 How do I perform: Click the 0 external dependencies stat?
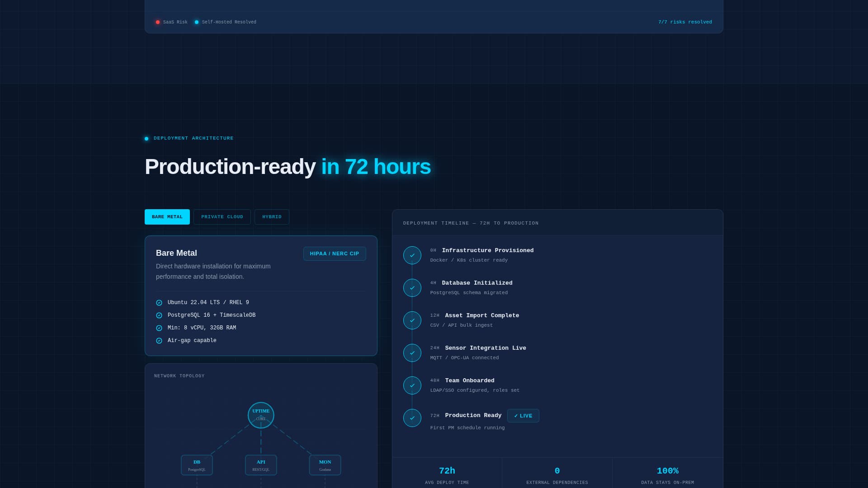point(557,473)
